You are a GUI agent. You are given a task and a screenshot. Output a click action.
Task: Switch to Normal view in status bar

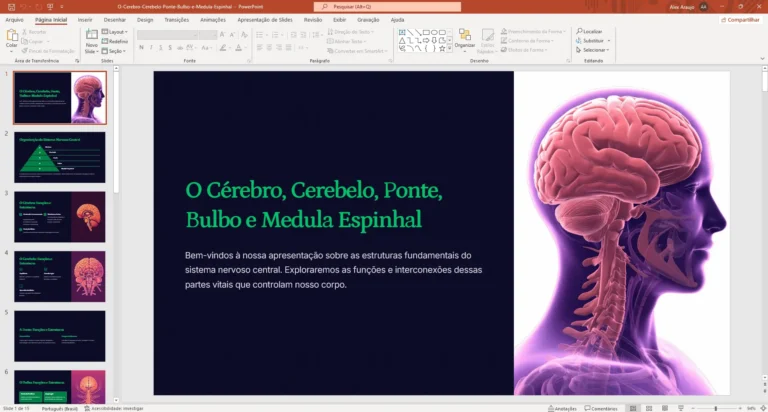pos(633,408)
